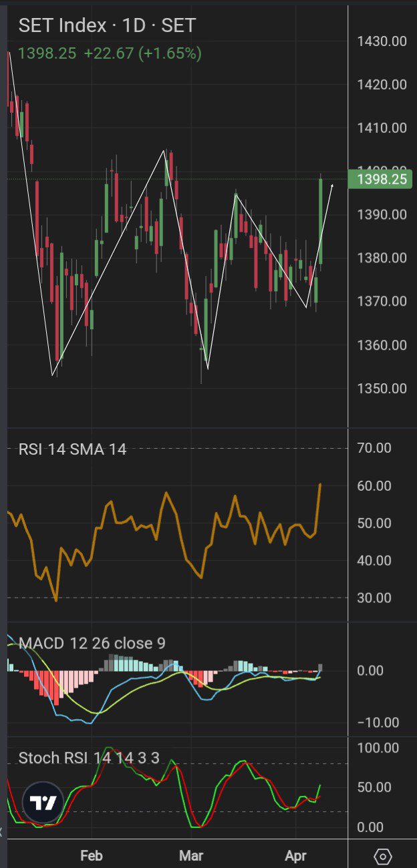Click the 1370.00 price scale label
This screenshot has height=868, width=417.
pyautogui.click(x=382, y=302)
